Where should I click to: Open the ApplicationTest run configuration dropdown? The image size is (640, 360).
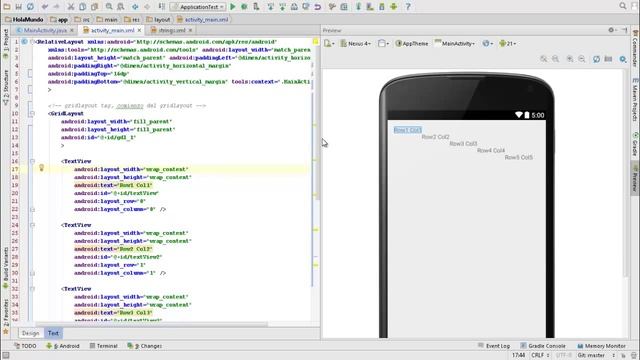198,7
